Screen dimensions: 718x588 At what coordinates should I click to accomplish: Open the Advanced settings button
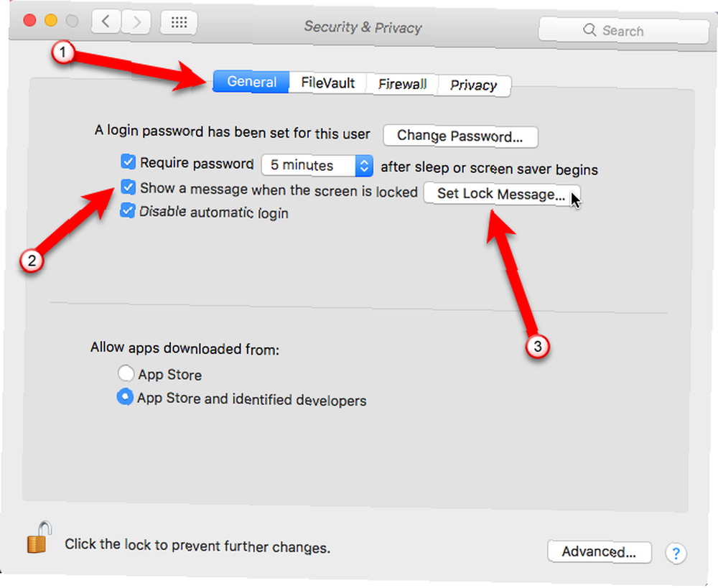599,552
